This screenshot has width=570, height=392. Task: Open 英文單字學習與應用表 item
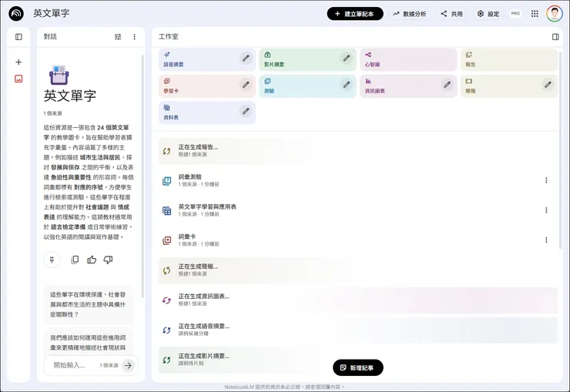pyautogui.click(x=357, y=210)
